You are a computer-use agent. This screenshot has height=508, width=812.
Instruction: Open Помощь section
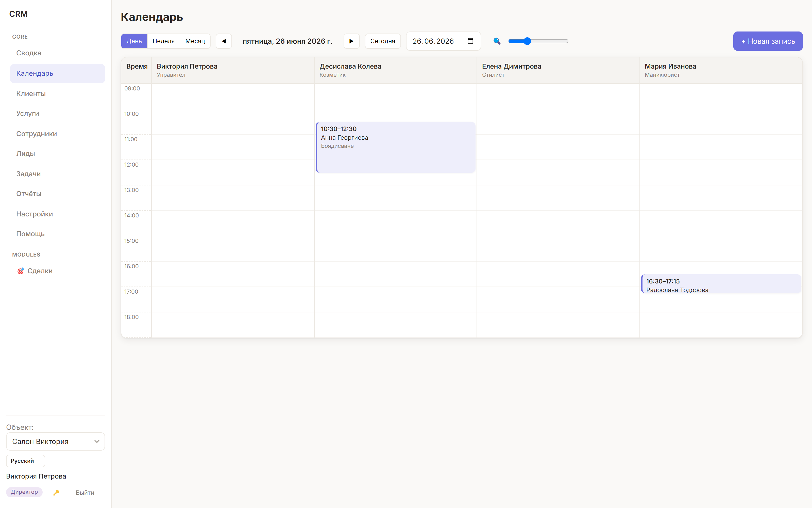pyautogui.click(x=57, y=234)
